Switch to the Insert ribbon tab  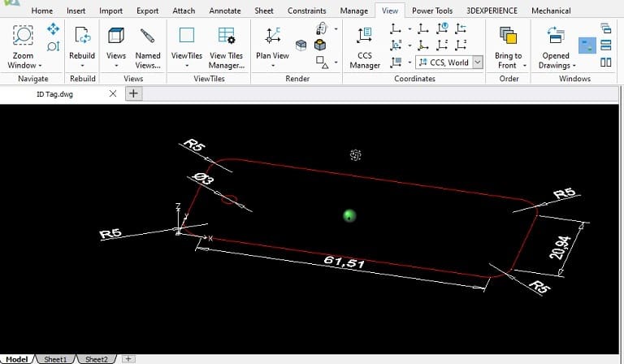(76, 11)
